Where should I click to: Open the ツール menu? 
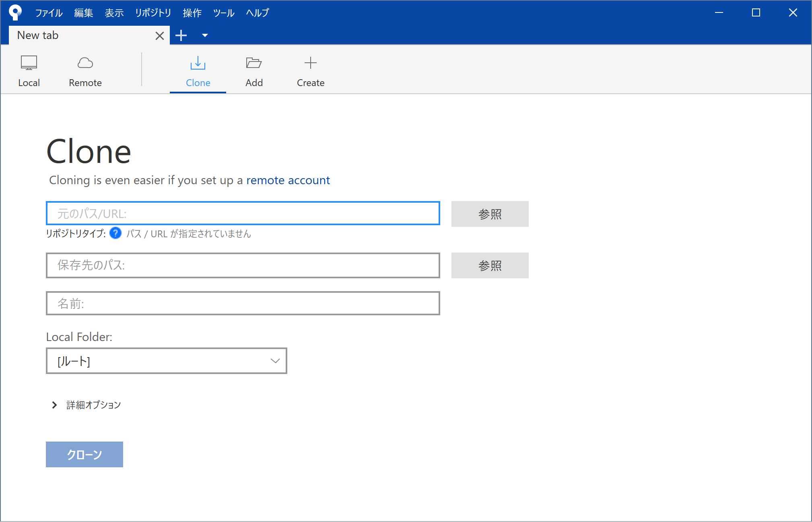click(223, 13)
